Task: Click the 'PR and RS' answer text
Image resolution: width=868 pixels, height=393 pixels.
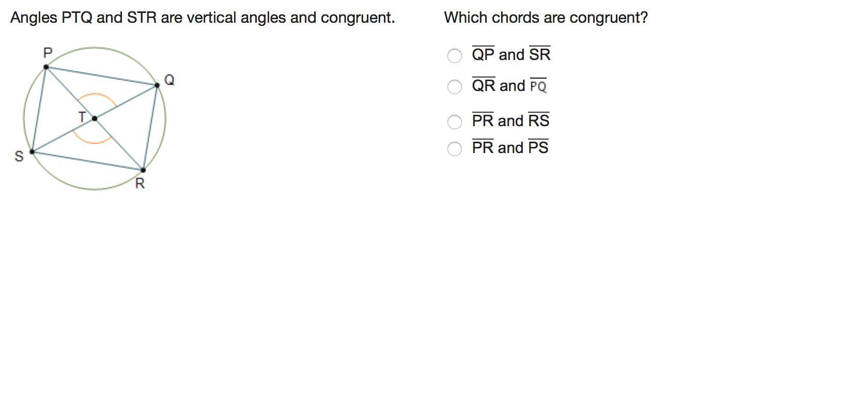Action: click(510, 121)
